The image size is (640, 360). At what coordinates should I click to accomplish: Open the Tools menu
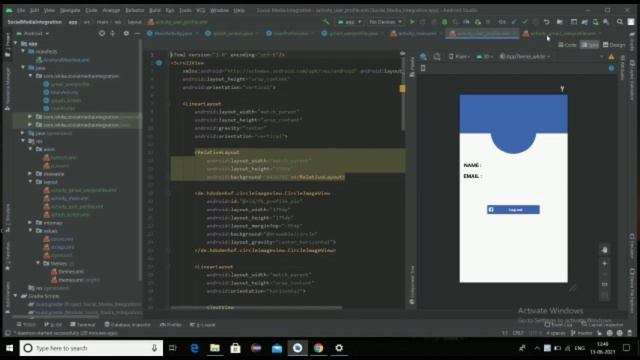pos(185,10)
